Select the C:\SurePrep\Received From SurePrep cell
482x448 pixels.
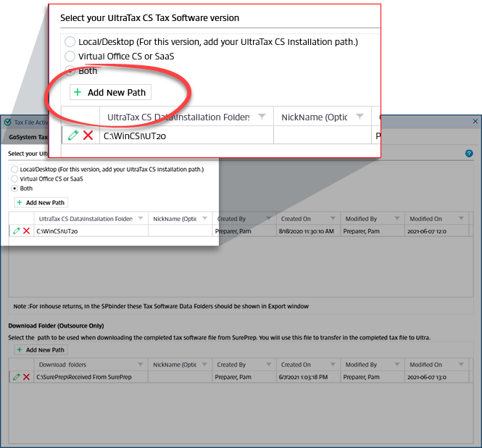point(91,377)
